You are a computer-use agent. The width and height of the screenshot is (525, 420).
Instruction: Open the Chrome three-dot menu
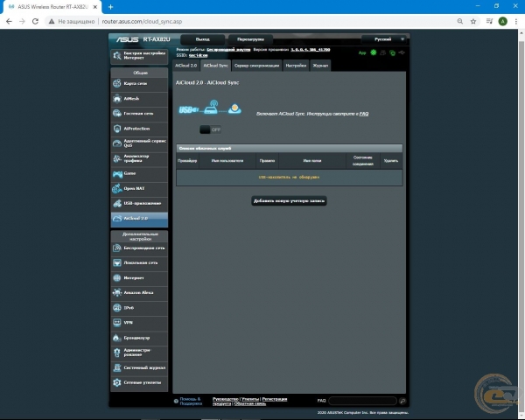pos(516,21)
